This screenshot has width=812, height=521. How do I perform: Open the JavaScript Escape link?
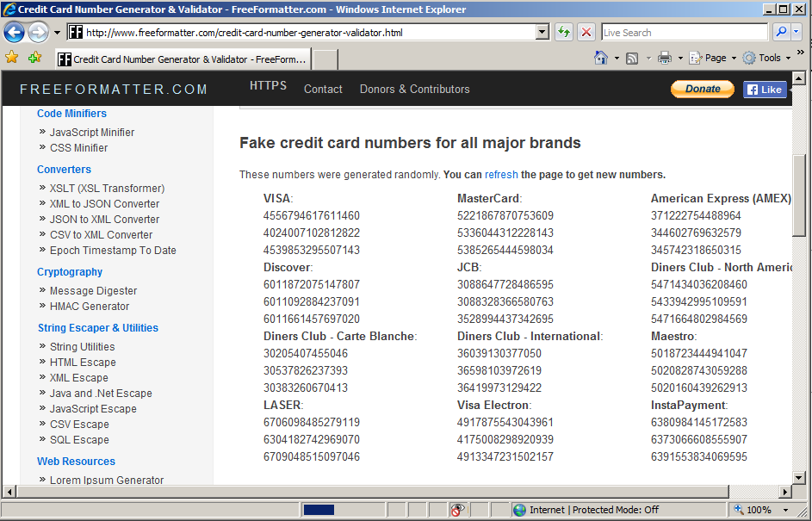93,408
